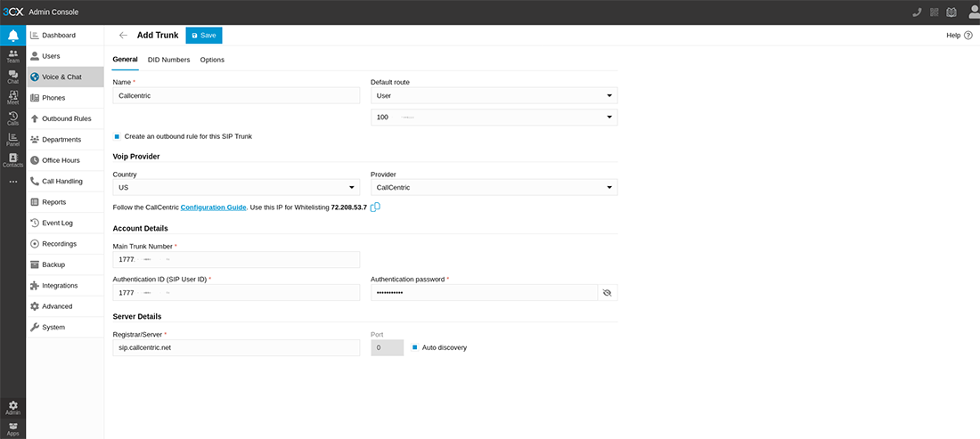The height and width of the screenshot is (439, 980).
Task: Open Call Handling from the admin sidebar
Action: (65, 181)
